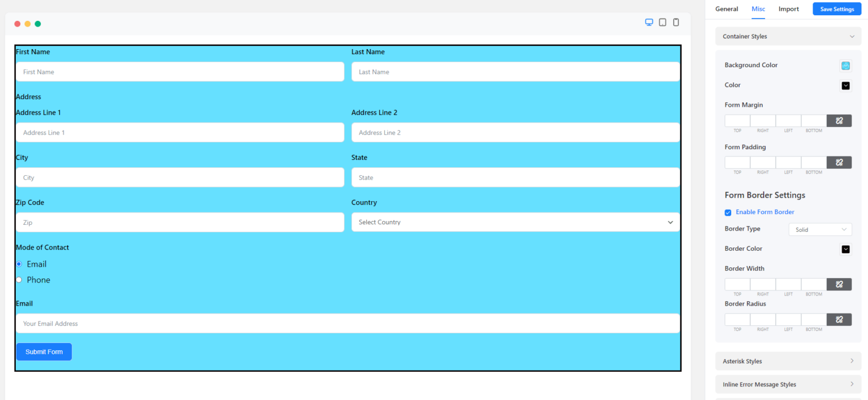Open the Border Color picker
Screen dimensions: 868x400
point(845,249)
